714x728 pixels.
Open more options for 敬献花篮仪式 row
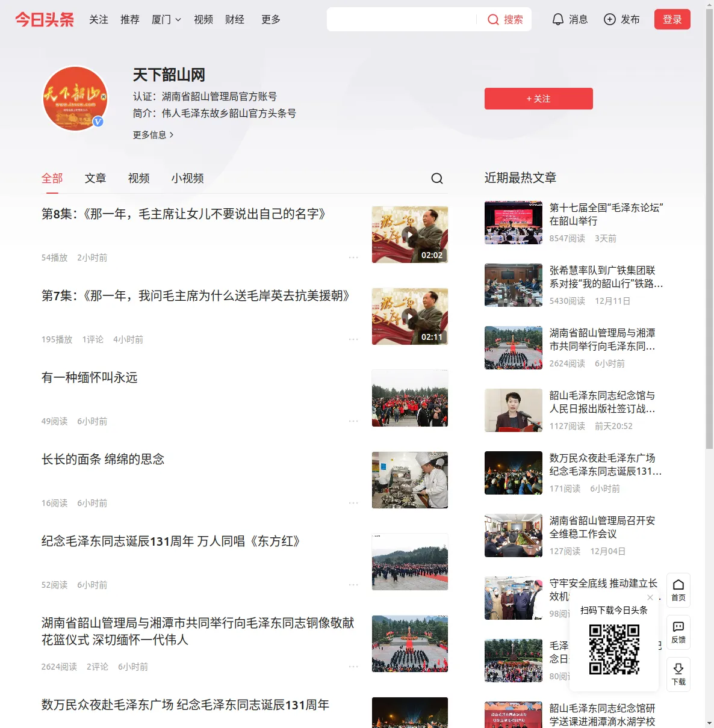353,667
